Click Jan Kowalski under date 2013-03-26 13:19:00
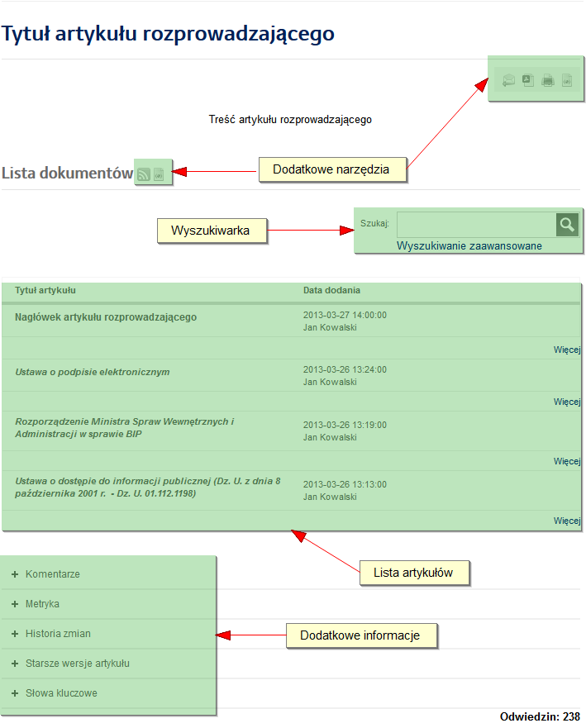This screenshot has height=728, width=586. (330, 437)
